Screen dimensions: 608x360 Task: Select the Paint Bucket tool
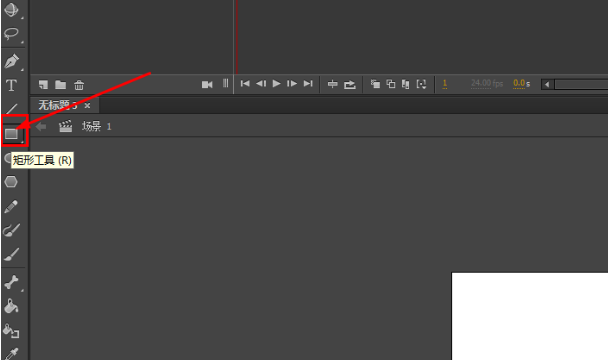(11, 306)
